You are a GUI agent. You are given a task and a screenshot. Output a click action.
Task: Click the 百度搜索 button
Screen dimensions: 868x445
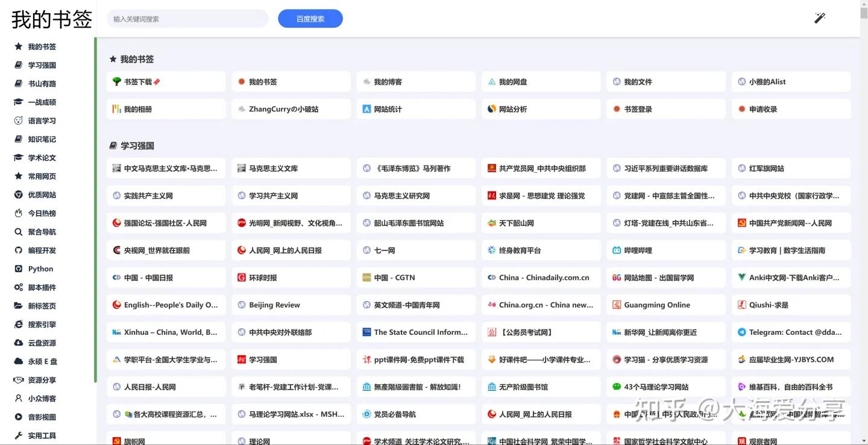[310, 19]
